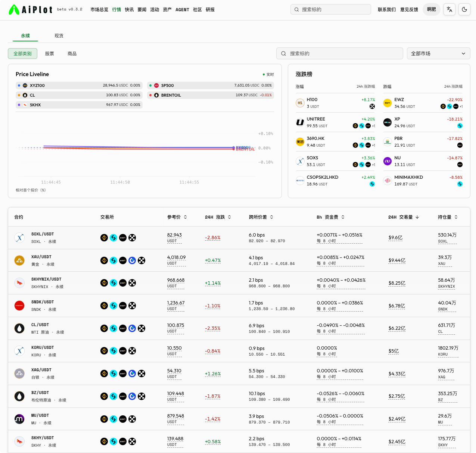The image size is (476, 453).
Task: Open the language translation switcher
Action: tap(449, 9)
